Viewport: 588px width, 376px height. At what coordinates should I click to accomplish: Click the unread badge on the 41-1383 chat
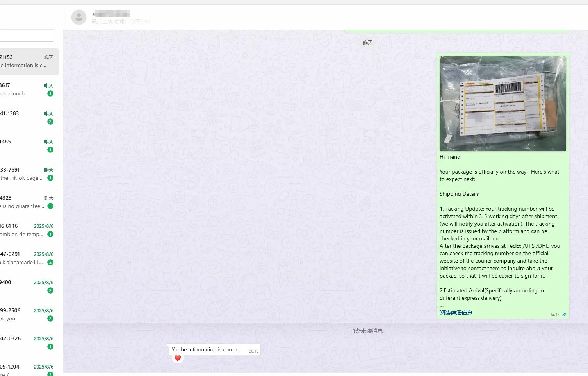coord(50,122)
